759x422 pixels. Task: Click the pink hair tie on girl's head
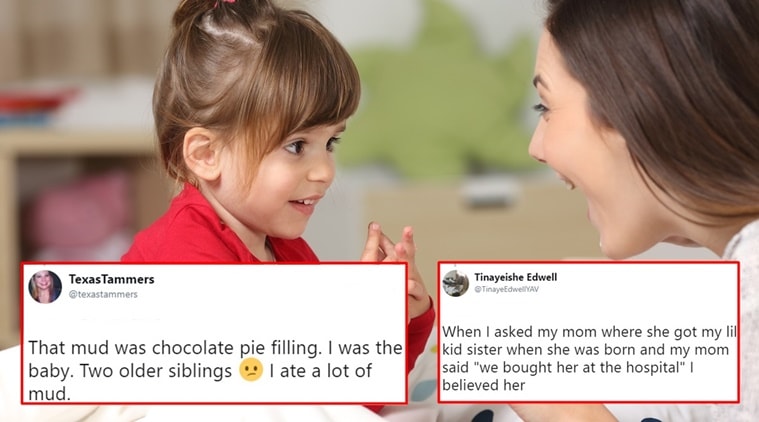click(228, 2)
